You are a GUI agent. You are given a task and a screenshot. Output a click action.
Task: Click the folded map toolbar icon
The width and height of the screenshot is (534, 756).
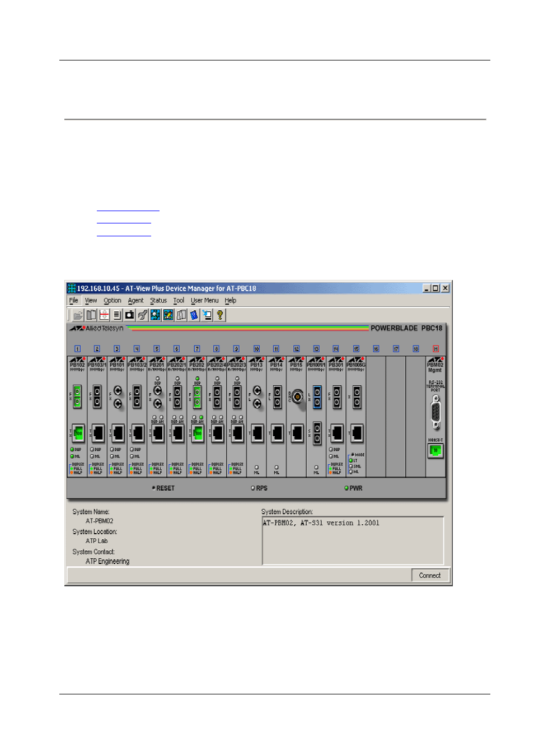pyautogui.click(x=181, y=315)
